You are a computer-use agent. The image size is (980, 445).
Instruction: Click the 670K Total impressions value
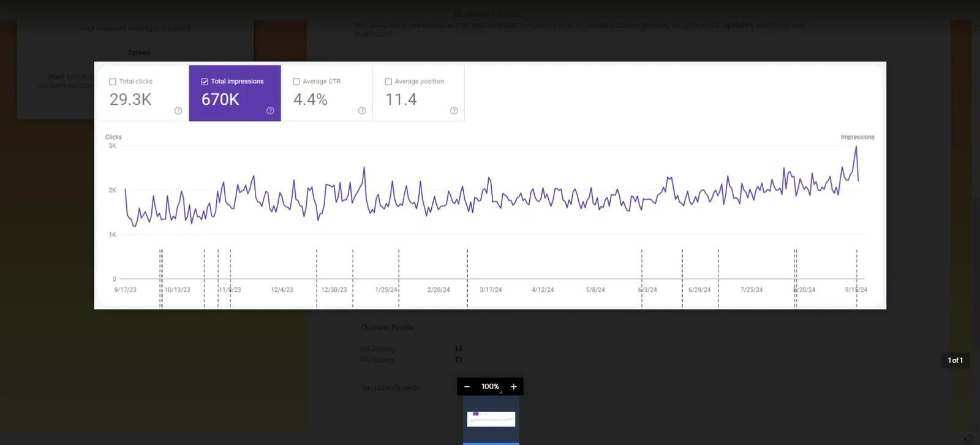[221, 99]
